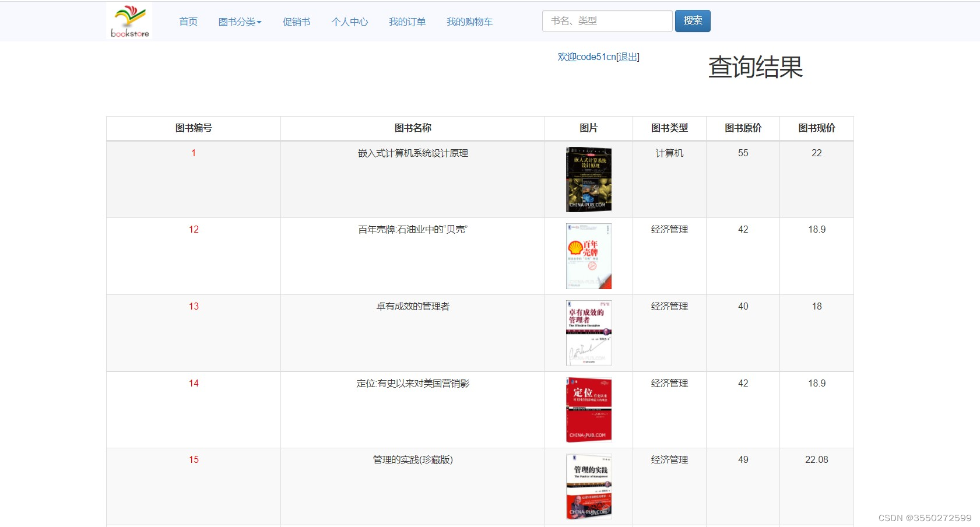Click the 百年壳牌 book cover image

click(588, 256)
